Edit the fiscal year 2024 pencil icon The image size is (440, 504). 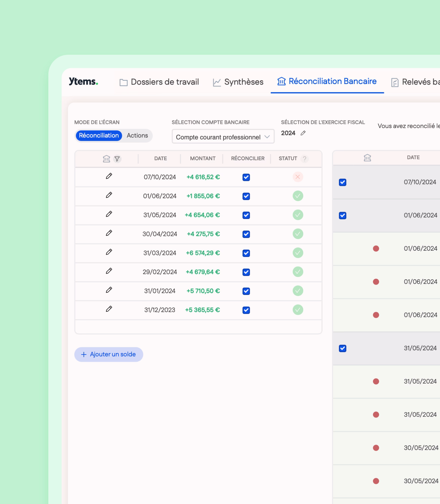click(303, 133)
